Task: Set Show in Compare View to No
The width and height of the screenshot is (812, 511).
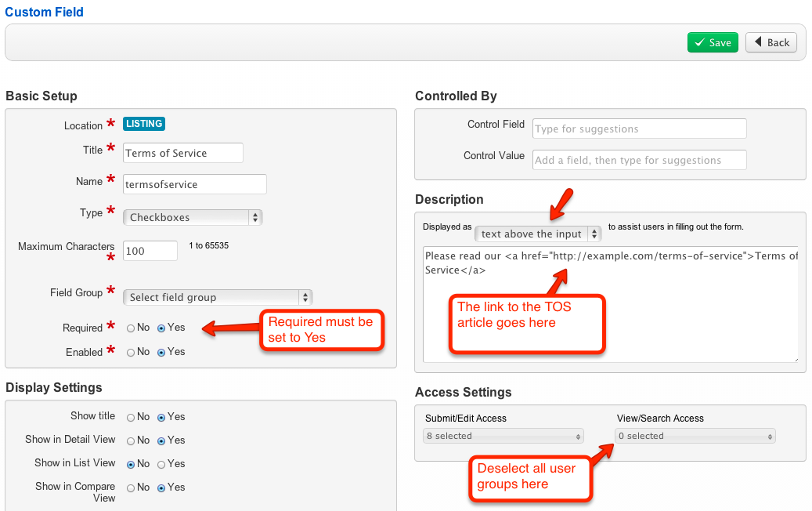Action: point(132,487)
